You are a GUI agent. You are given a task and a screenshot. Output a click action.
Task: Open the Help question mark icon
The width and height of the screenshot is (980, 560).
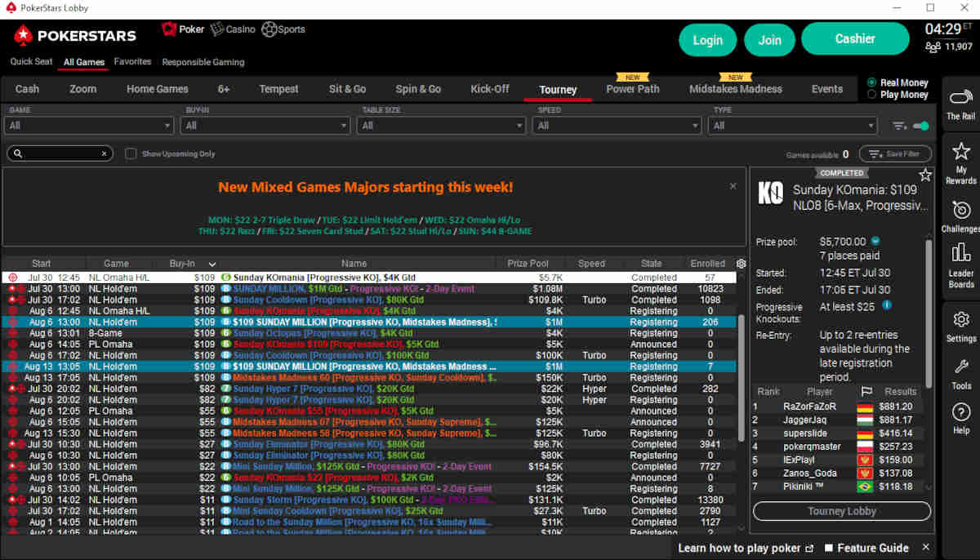(960, 411)
